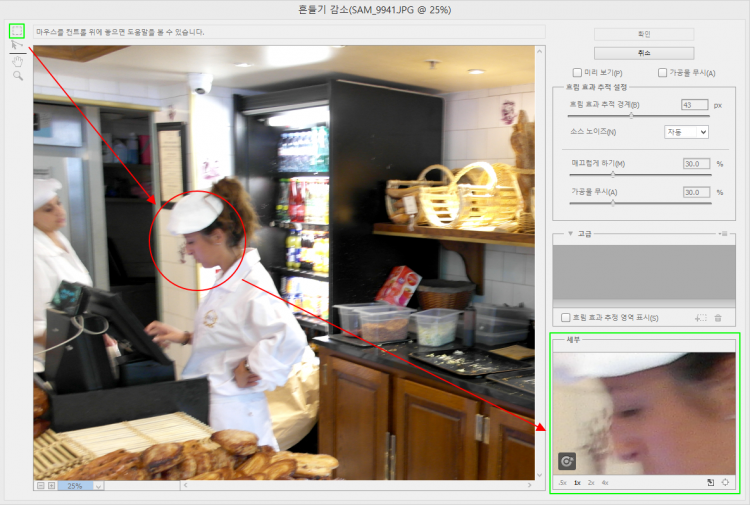
Task: Toggle the 가공물 무시 checkbox at top
Action: click(662, 73)
